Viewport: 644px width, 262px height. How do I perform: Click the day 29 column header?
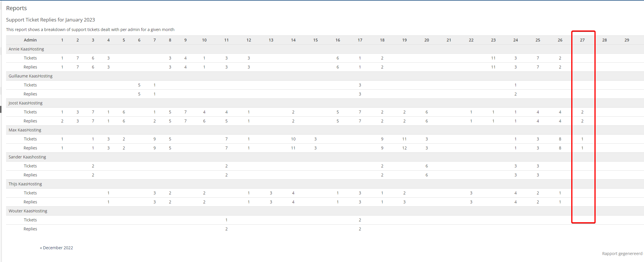click(x=627, y=40)
